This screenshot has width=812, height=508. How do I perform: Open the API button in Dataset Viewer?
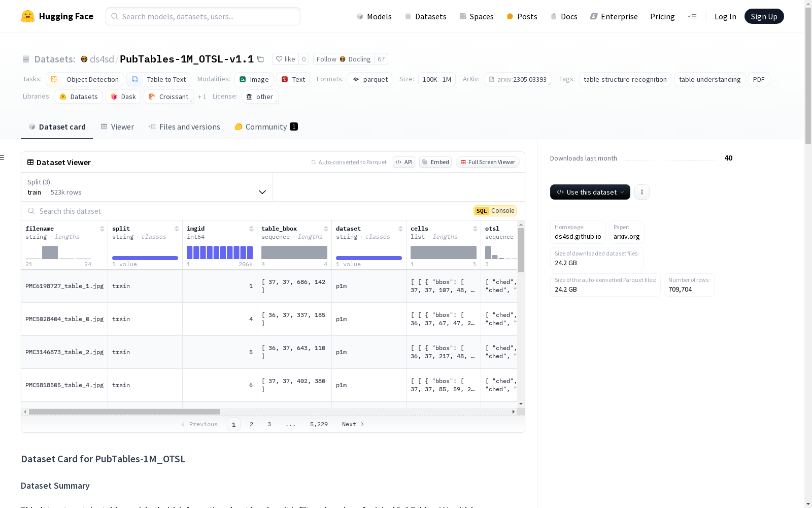pyautogui.click(x=404, y=162)
